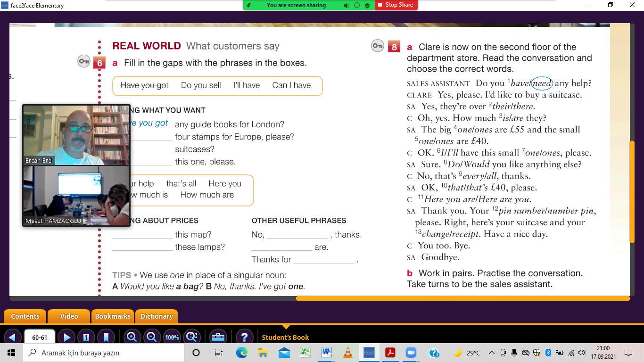Zoom in with the magnifier plus icon
644x362 pixels.
click(x=132, y=337)
